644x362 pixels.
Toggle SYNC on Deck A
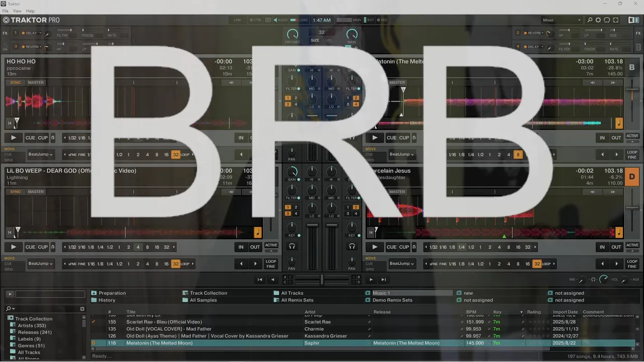click(x=16, y=82)
